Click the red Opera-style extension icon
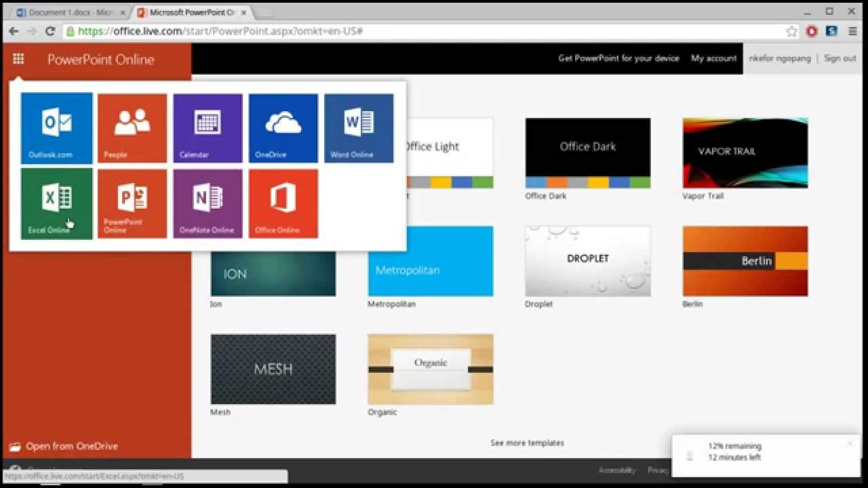Screen dimensions: 868x488 (812, 31)
